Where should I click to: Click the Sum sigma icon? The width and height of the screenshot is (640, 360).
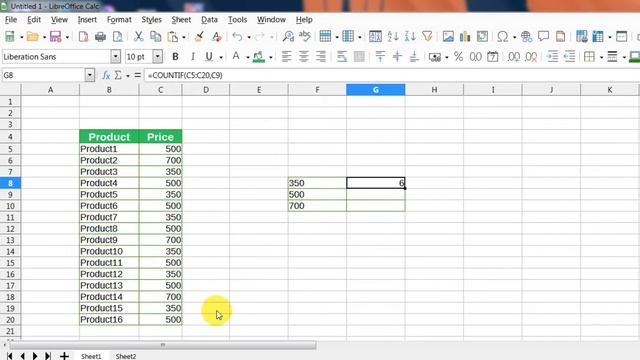click(x=118, y=75)
